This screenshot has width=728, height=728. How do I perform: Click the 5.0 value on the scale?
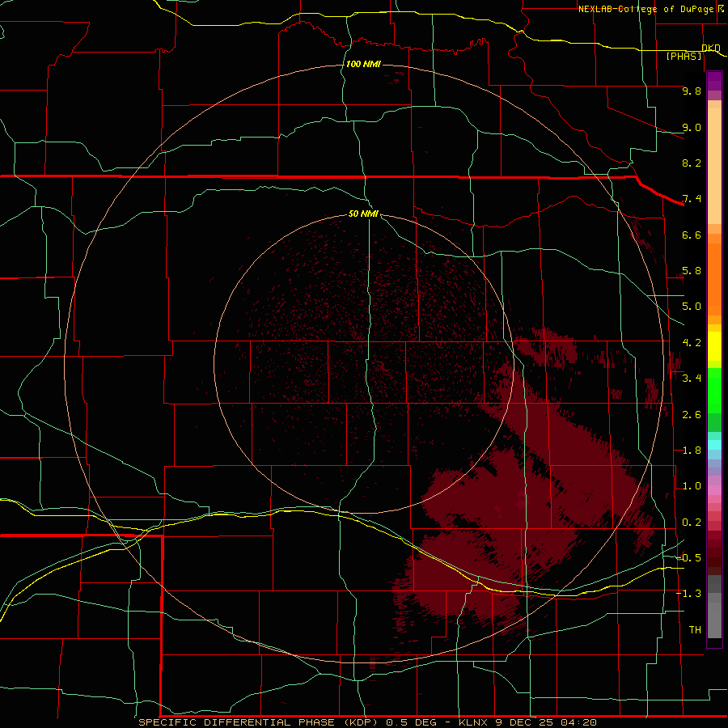[x=692, y=307]
